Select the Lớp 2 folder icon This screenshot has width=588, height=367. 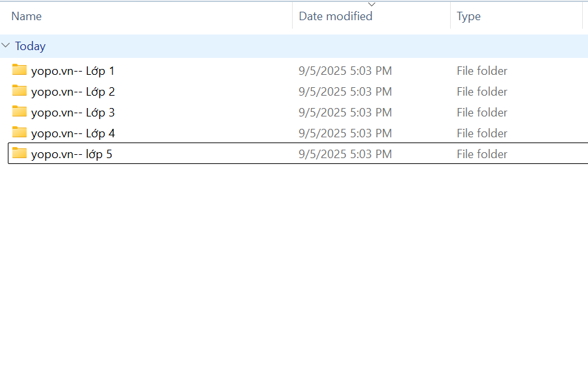pos(20,91)
